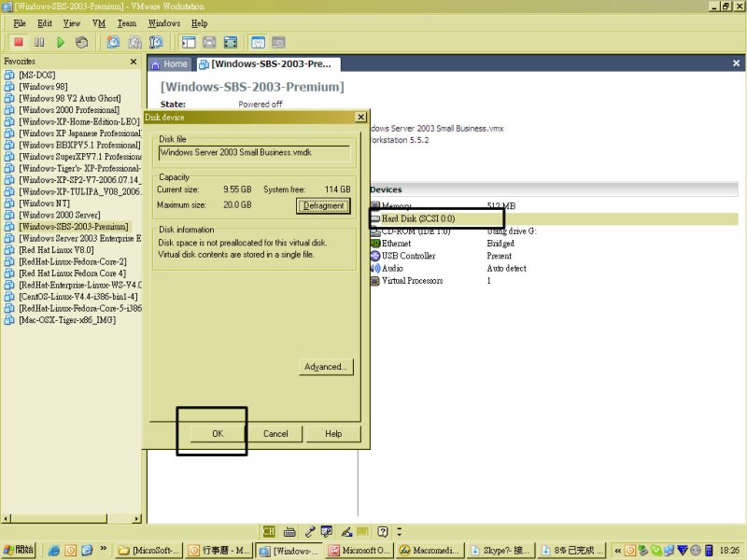The width and height of the screenshot is (747, 560).
Task: Open the Advanced... disk settings
Action: pos(326,367)
